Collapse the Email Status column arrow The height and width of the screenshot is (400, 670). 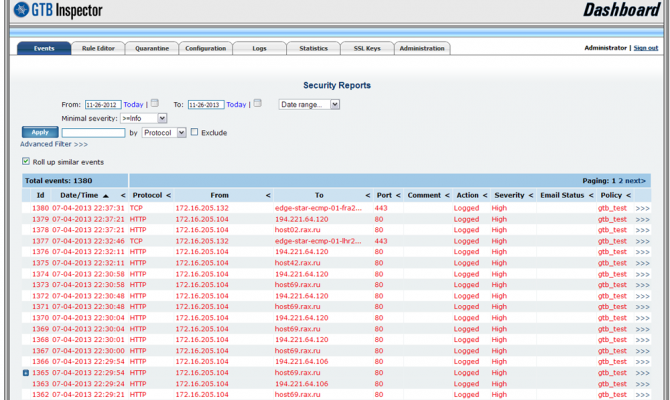(x=591, y=196)
